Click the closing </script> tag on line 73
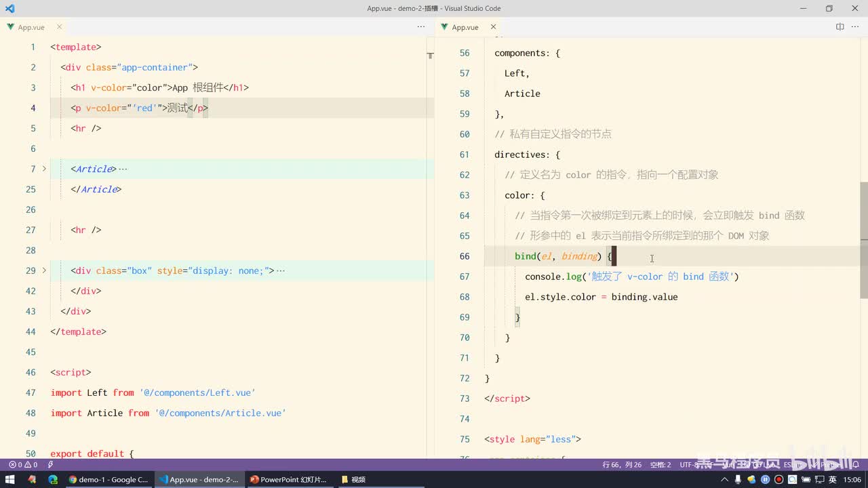The height and width of the screenshot is (488, 868). [507, 399]
